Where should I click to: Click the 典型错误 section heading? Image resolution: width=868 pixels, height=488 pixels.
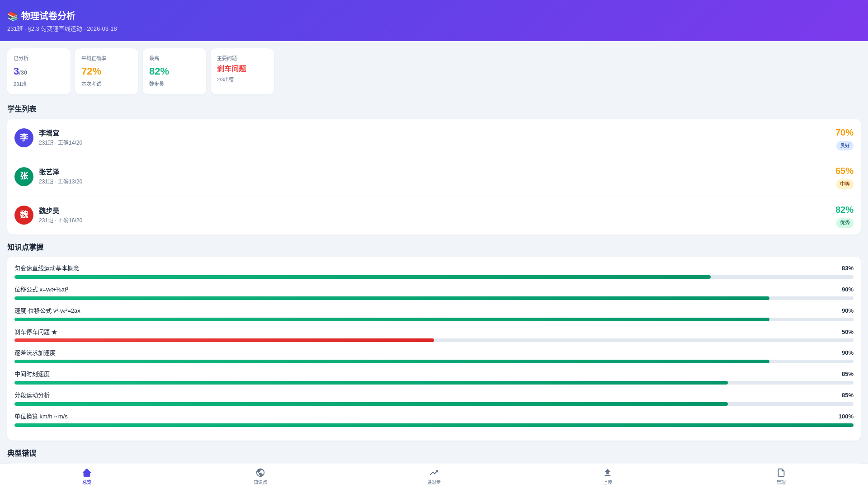click(x=22, y=453)
